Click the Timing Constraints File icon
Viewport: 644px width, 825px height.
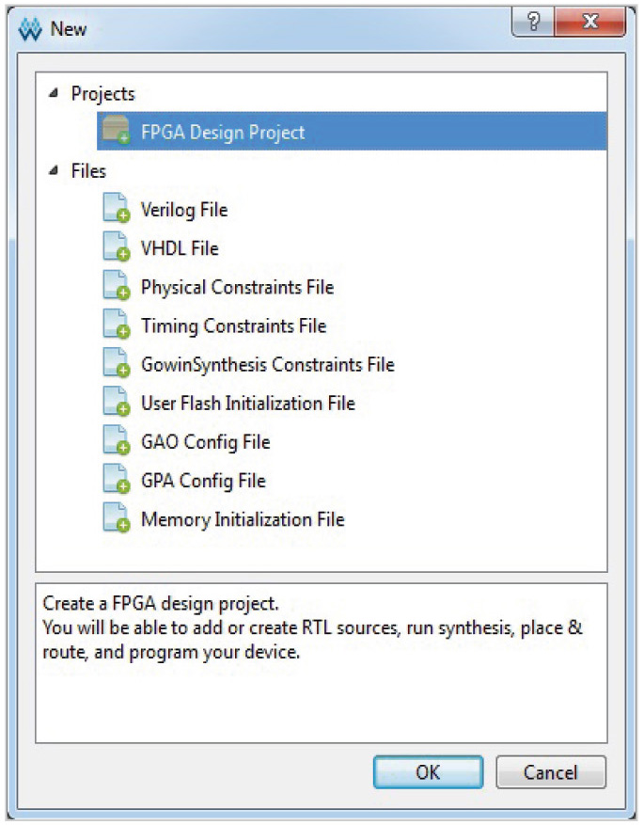[x=115, y=325]
